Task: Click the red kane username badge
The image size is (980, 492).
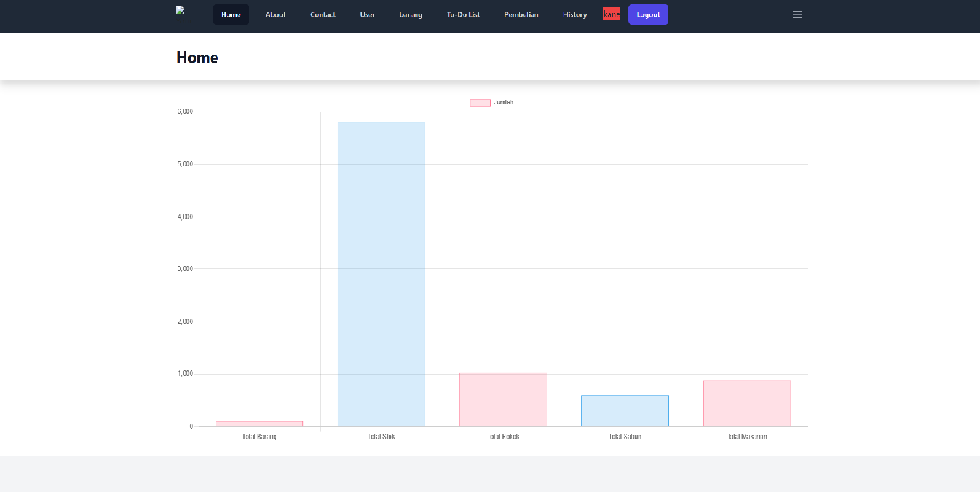Action: click(612, 14)
